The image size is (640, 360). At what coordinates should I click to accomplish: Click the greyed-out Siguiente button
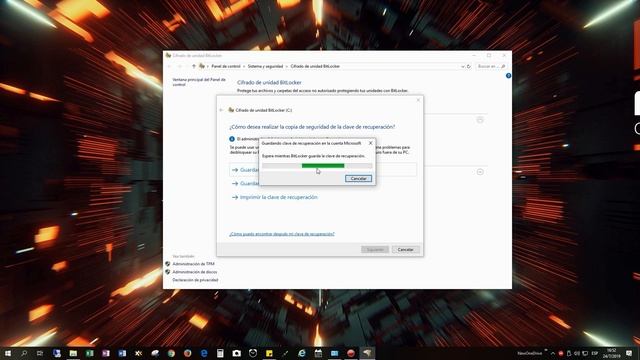click(x=375, y=249)
